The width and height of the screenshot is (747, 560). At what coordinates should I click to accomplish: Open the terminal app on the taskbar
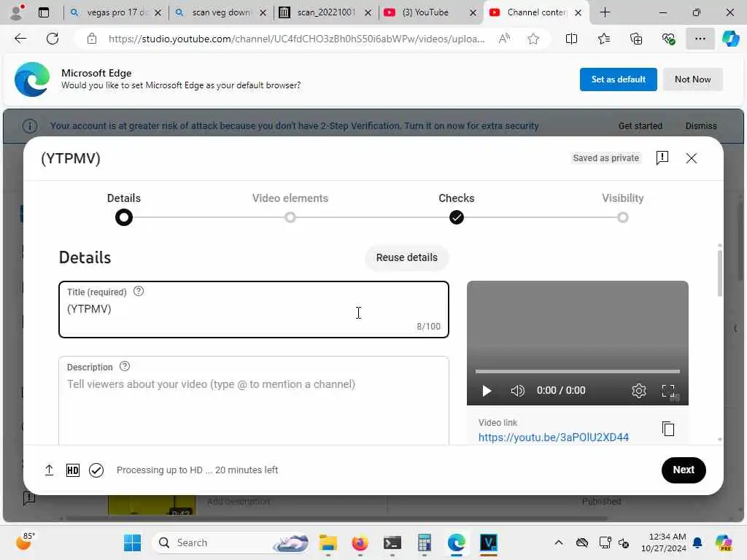click(x=392, y=542)
